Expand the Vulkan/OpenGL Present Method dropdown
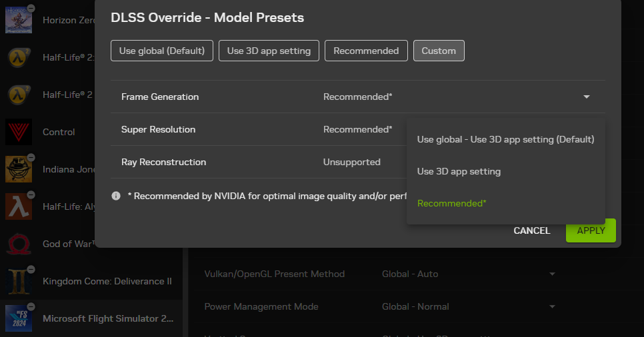The width and height of the screenshot is (644, 337). [551, 274]
